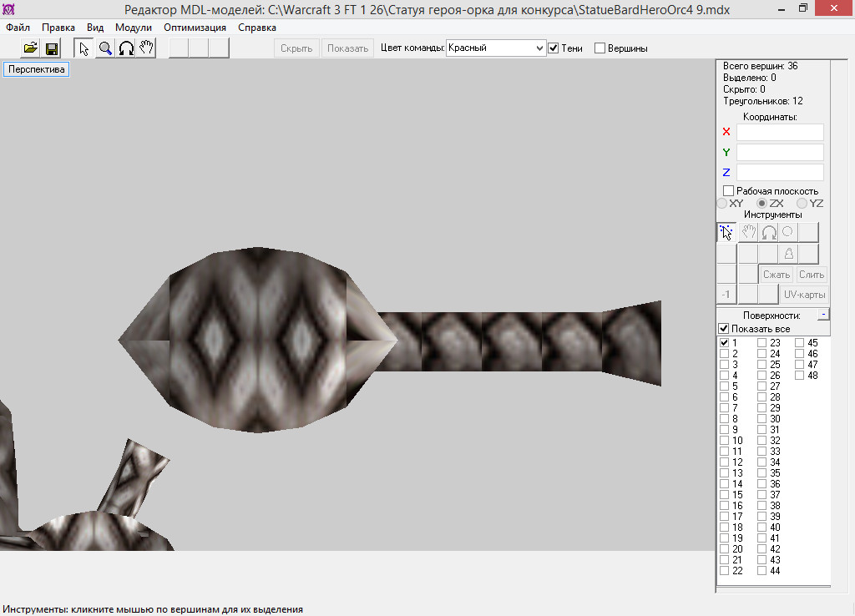Click the pawn-shaped tool icon
855x616 pixels.
click(x=788, y=254)
